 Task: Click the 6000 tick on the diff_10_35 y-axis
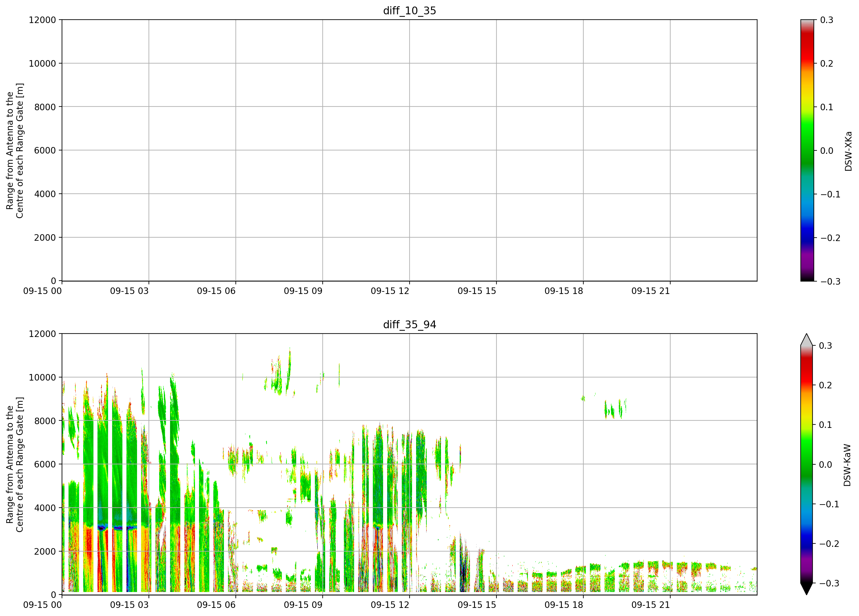[45, 150]
